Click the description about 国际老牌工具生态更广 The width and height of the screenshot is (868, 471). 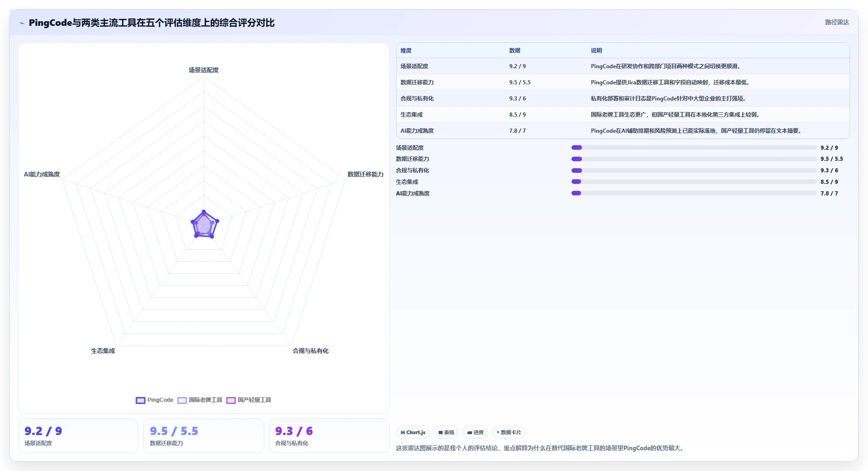pyautogui.click(x=676, y=115)
